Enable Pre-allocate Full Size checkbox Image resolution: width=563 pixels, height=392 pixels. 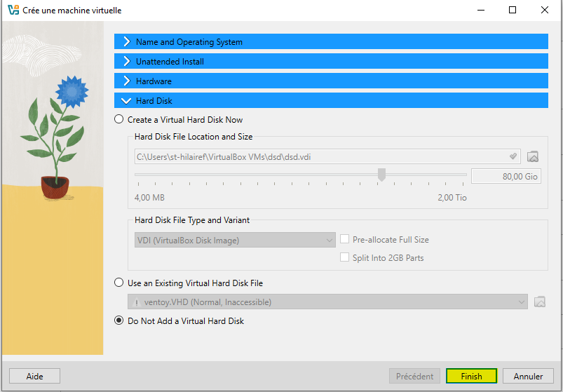pyautogui.click(x=345, y=240)
